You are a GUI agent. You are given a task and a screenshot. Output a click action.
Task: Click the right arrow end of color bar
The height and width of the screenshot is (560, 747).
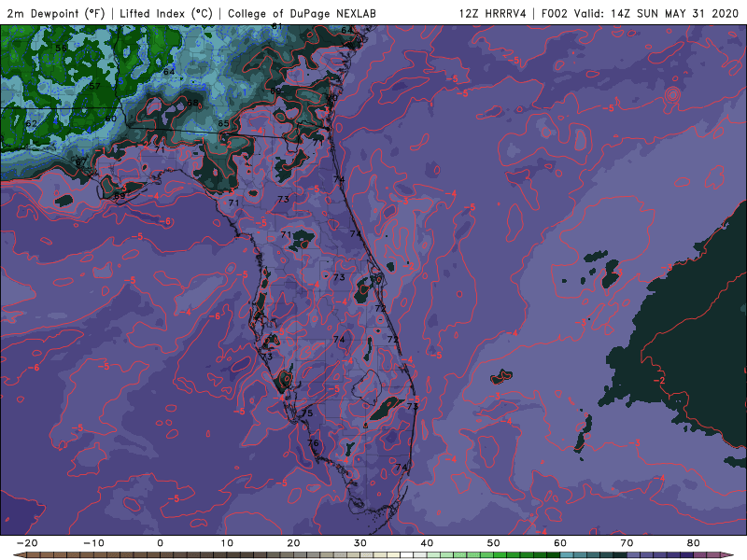(x=727, y=555)
